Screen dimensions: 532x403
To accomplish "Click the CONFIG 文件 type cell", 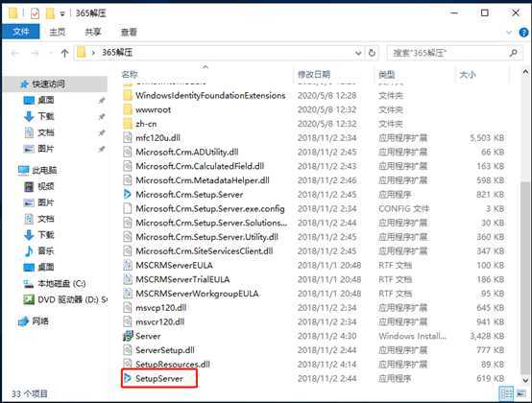I will click(403, 209).
